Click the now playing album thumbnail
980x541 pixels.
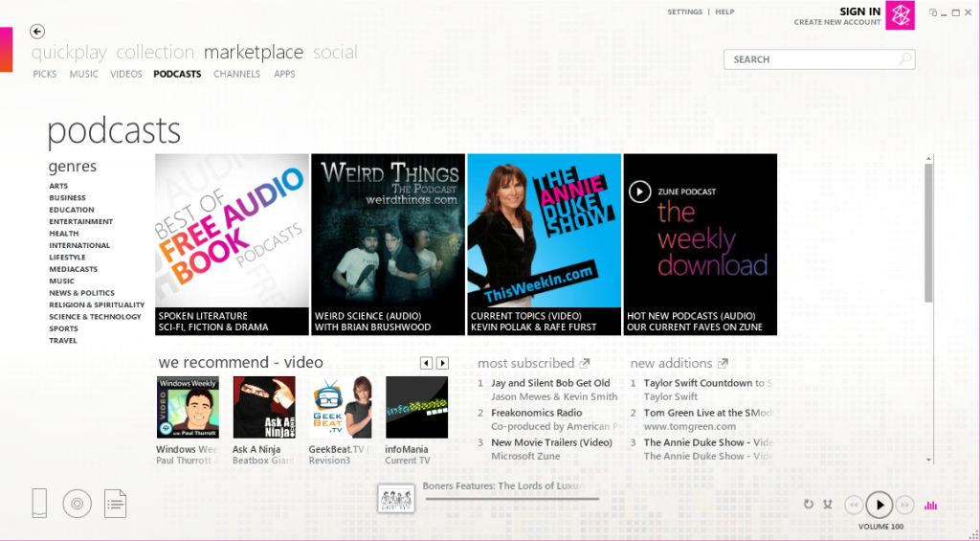pyautogui.click(x=396, y=499)
